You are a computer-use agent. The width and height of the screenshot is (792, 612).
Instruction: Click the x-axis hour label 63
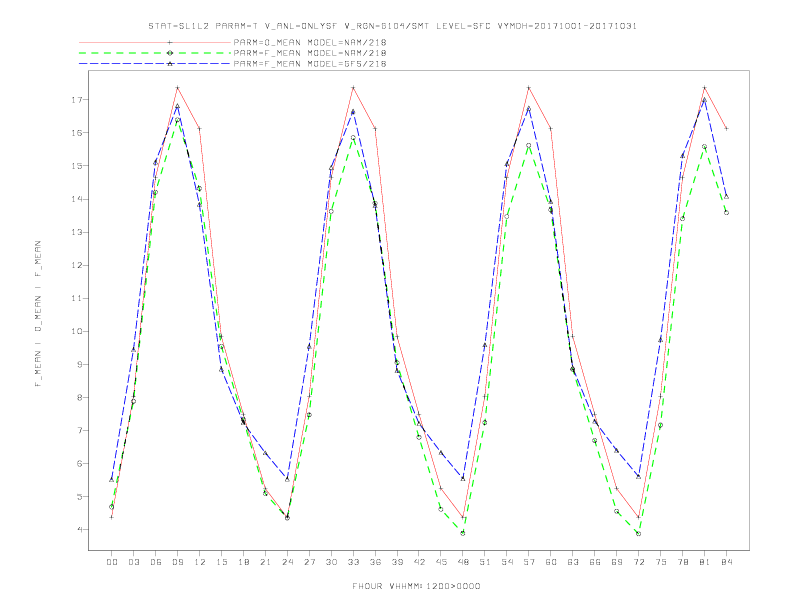click(573, 562)
